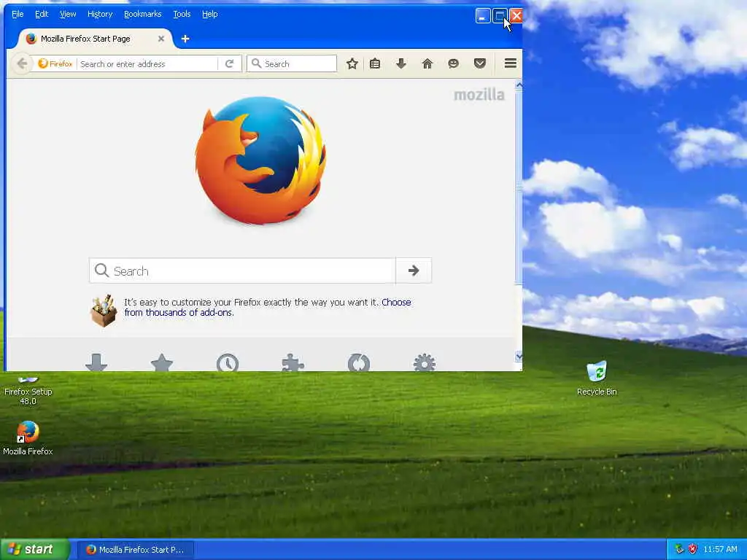Click the Firefox identity icon in address bar

tap(55, 63)
